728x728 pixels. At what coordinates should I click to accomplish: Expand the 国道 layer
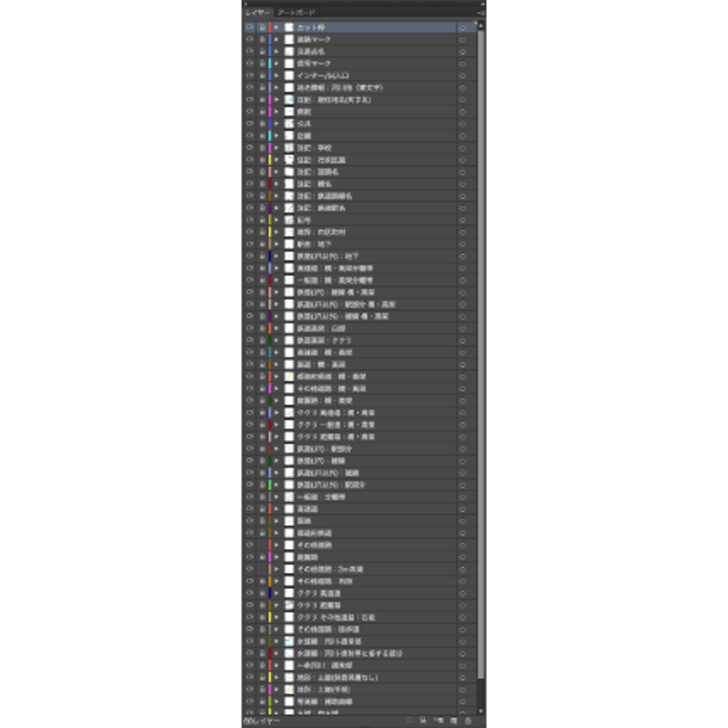point(277,521)
